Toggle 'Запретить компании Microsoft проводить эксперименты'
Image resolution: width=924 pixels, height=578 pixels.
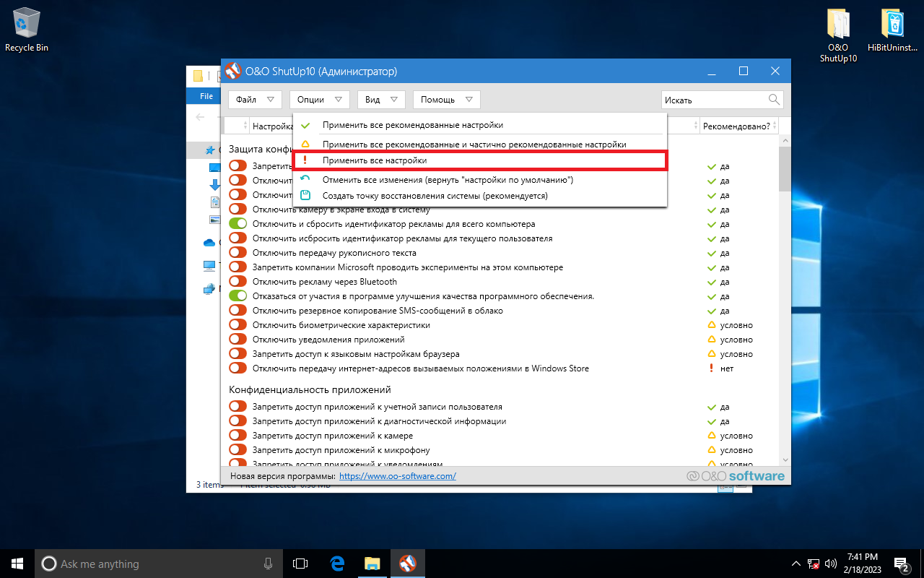pos(238,267)
